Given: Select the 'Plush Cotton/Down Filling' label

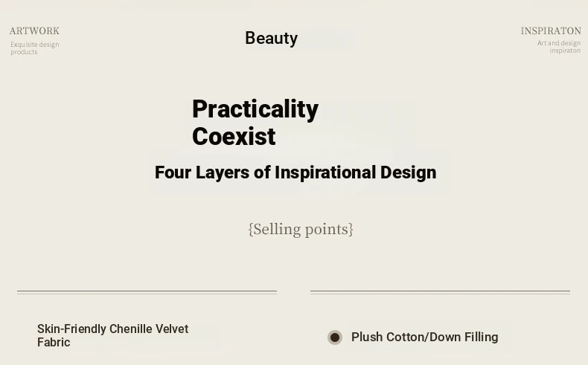Looking at the screenshot, I should click(x=425, y=337).
